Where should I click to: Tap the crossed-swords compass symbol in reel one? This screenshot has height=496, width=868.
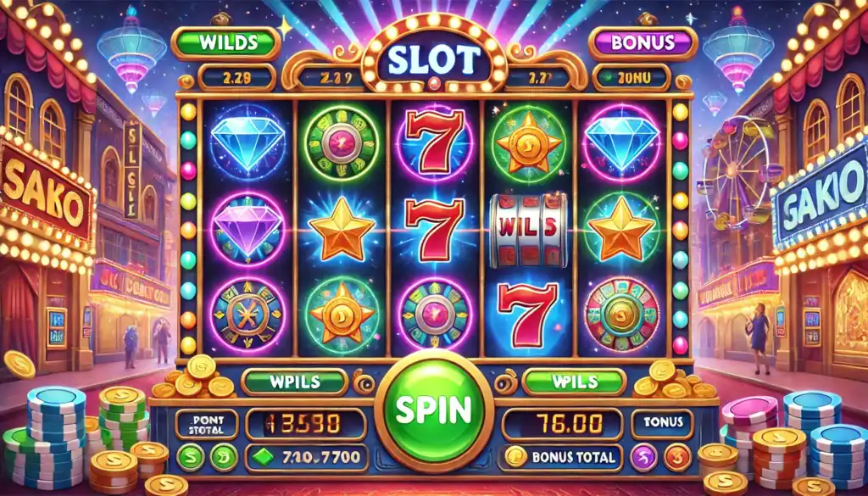coord(248,315)
